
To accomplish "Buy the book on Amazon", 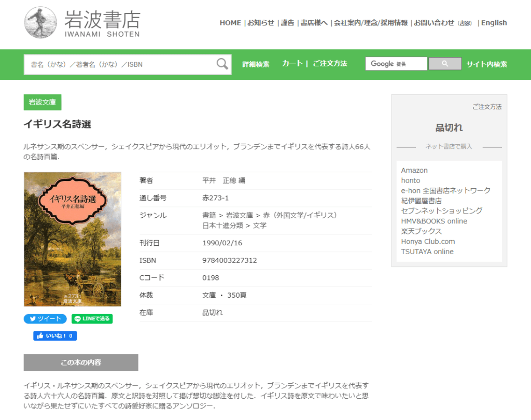I will click(414, 170).
